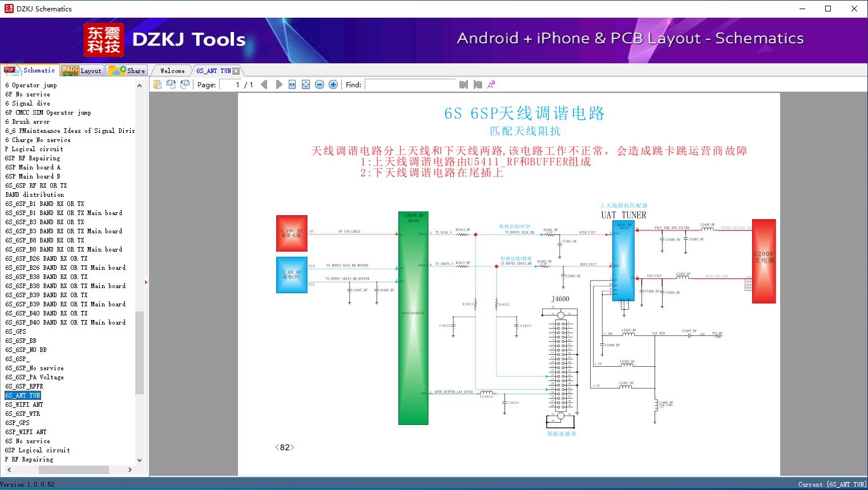Open '6SP Logical circuit'

tap(37, 450)
